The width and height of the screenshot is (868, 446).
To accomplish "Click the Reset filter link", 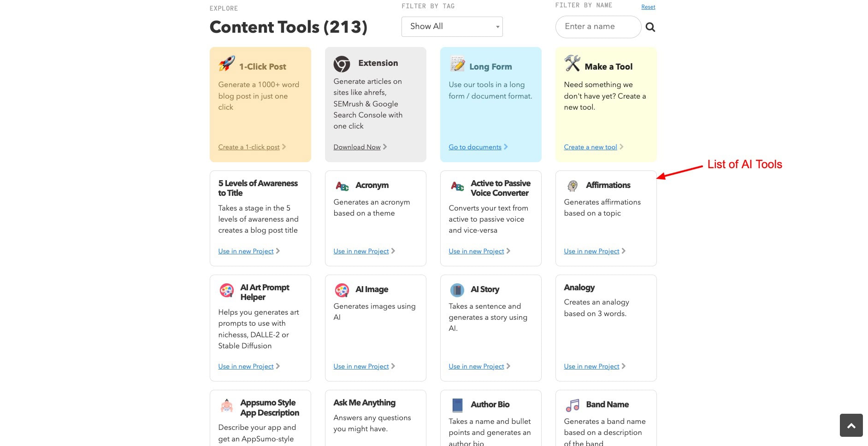I will tap(648, 7).
